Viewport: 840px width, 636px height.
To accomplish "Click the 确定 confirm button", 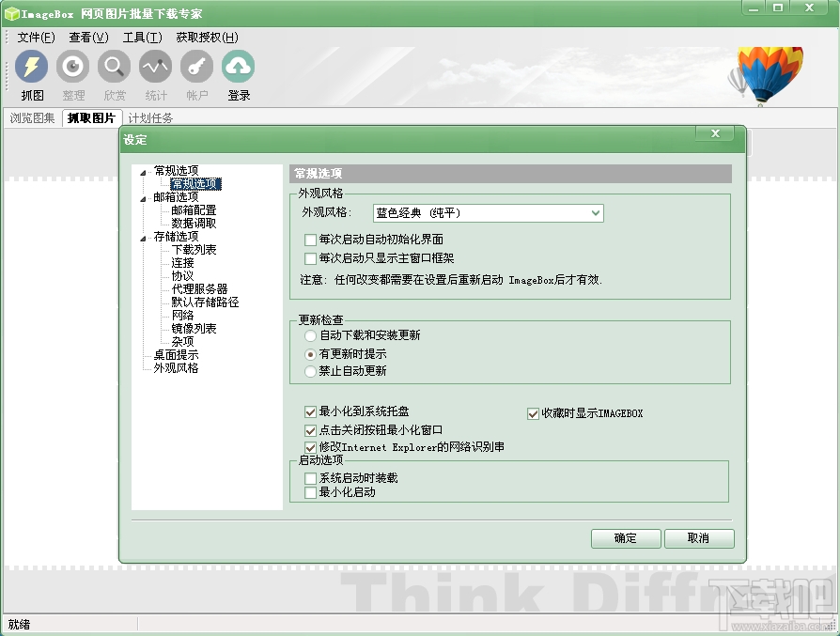I will (625, 538).
